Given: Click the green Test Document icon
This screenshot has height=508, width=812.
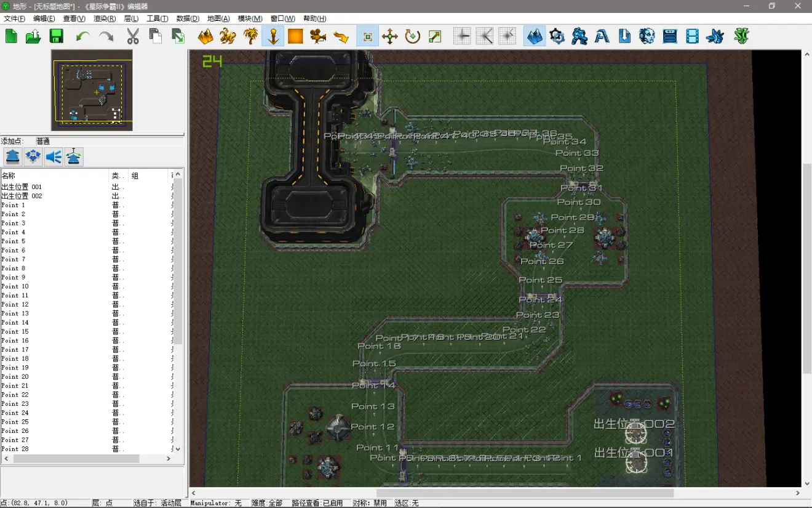Looking at the screenshot, I should pyautogui.click(x=742, y=36).
